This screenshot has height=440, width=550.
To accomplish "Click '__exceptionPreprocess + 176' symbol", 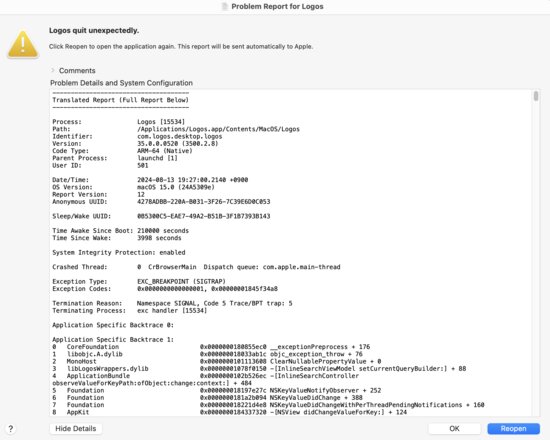I will (x=320, y=347).
